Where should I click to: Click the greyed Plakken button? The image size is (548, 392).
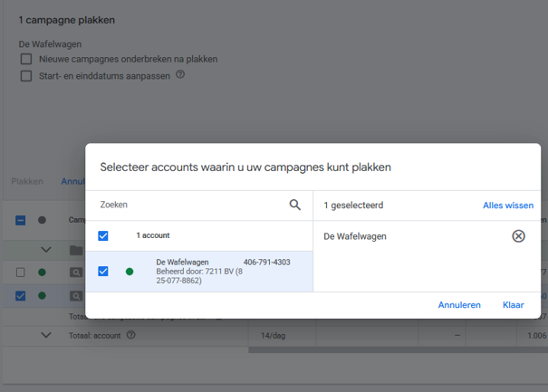[x=27, y=181]
